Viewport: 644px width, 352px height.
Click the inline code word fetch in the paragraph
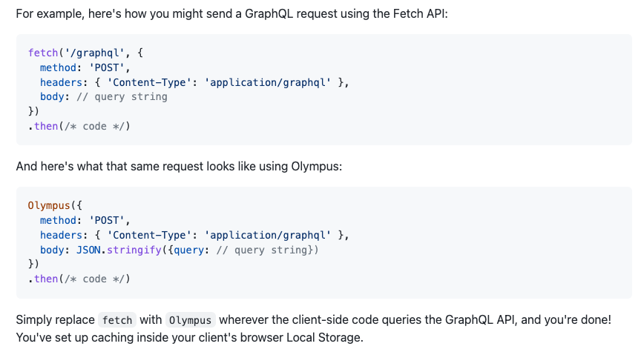117,320
